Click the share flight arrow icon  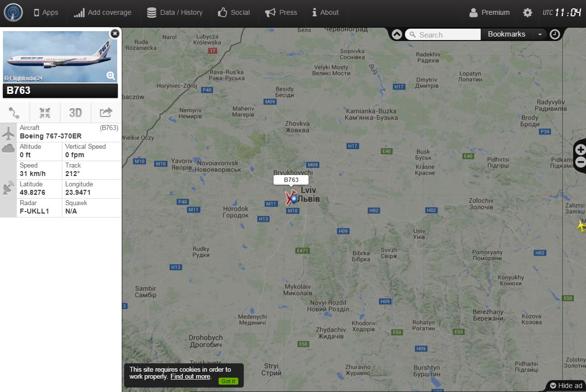106,113
